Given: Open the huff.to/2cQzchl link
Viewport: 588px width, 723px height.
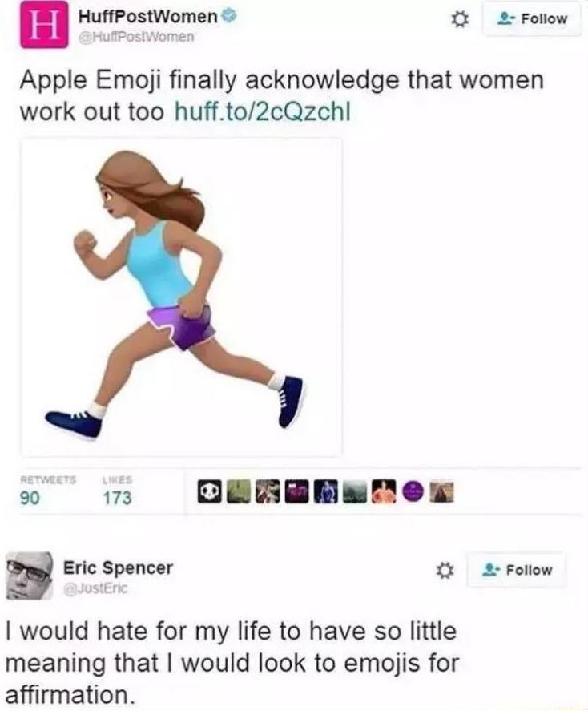Looking at the screenshot, I should (262, 111).
